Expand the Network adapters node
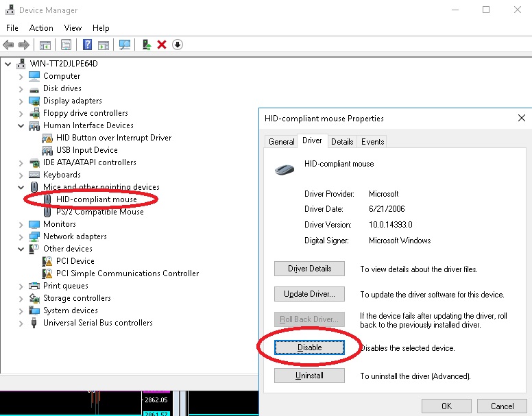532x416 pixels. click(x=21, y=236)
